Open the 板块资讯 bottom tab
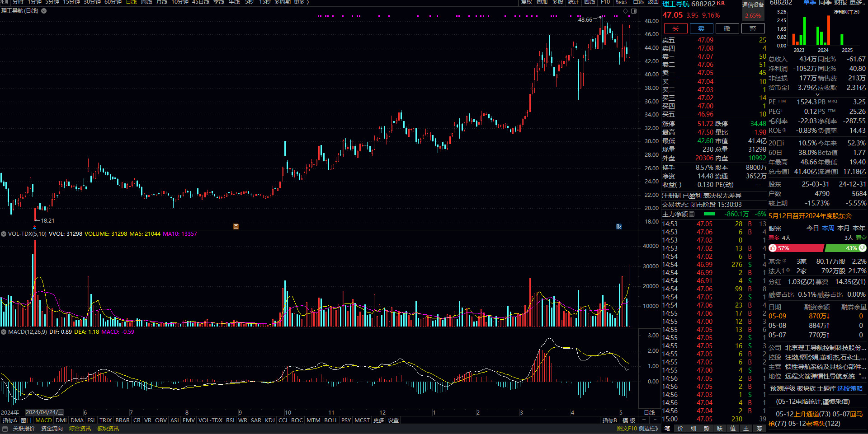This screenshot has height=434, width=868. tap(108, 429)
